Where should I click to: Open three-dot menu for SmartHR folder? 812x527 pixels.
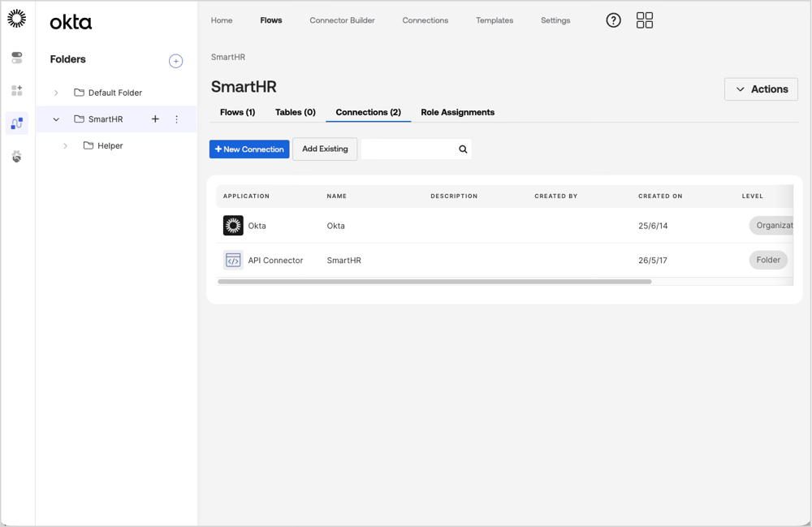[x=176, y=119]
